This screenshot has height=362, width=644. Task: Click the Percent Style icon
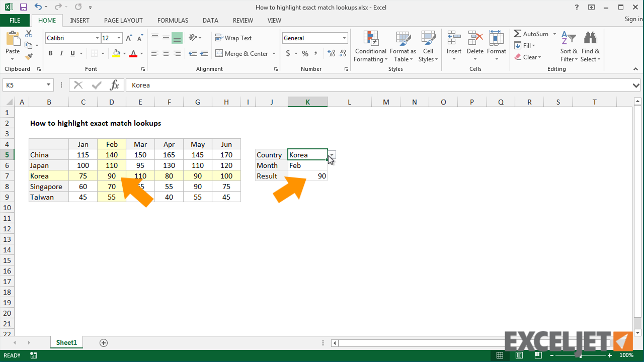coord(304,53)
